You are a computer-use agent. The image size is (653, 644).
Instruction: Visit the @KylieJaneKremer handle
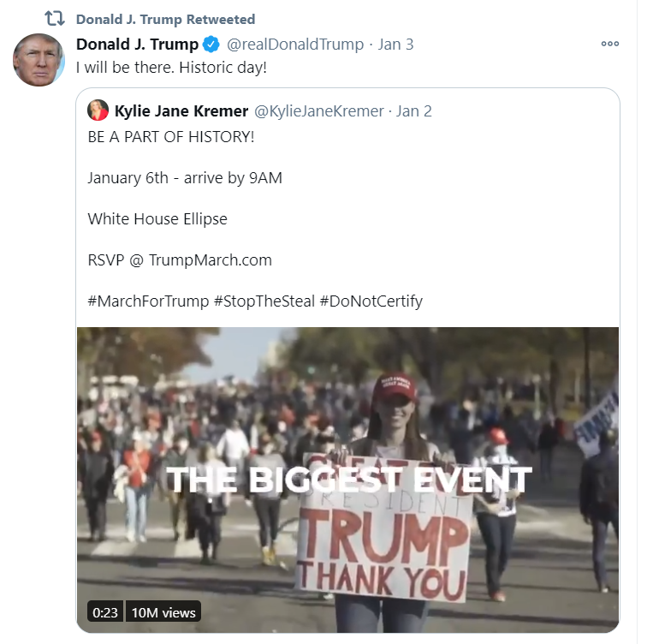click(318, 111)
